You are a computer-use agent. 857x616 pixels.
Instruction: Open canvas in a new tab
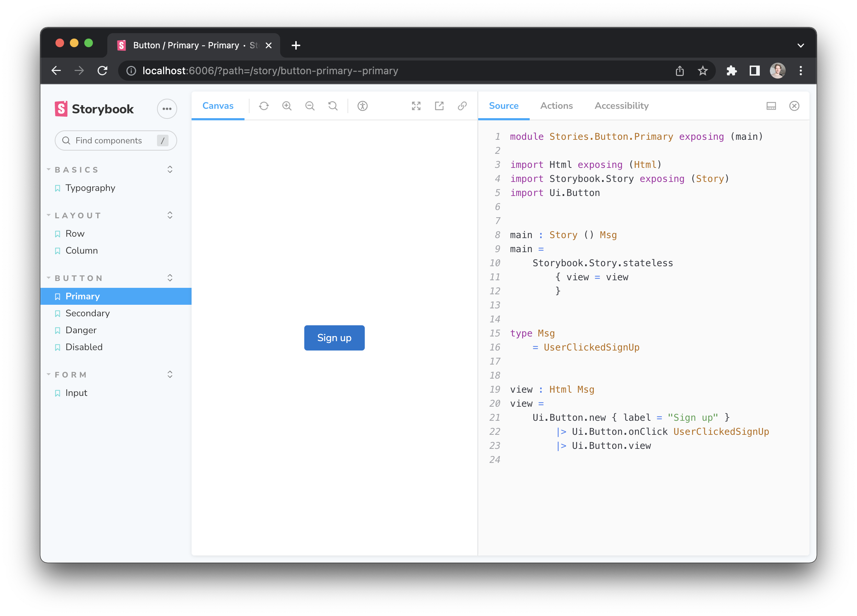[x=439, y=106]
